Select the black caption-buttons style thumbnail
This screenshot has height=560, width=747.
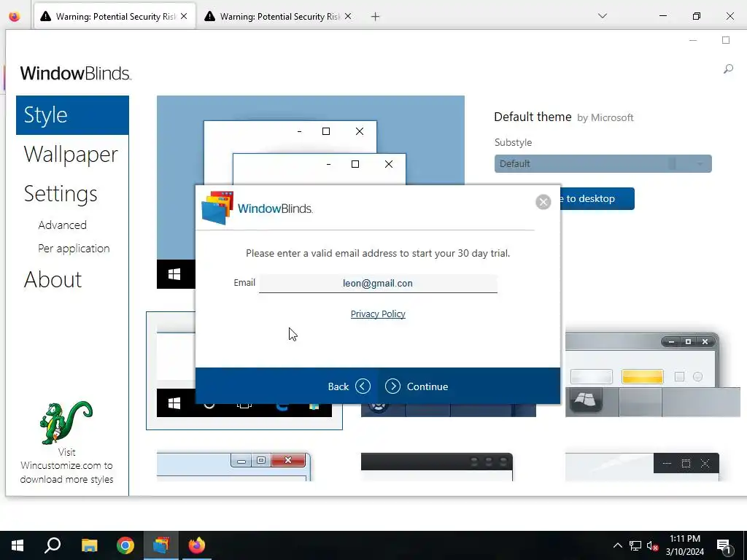tap(642, 467)
